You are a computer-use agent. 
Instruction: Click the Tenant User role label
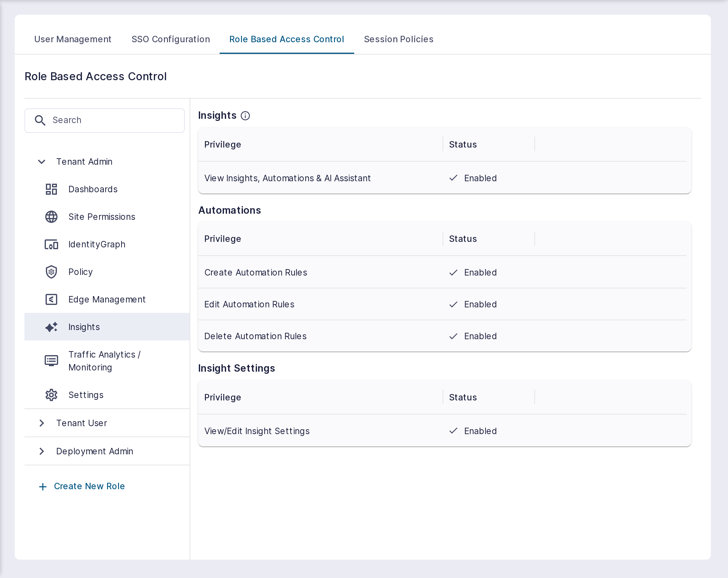coord(81,423)
